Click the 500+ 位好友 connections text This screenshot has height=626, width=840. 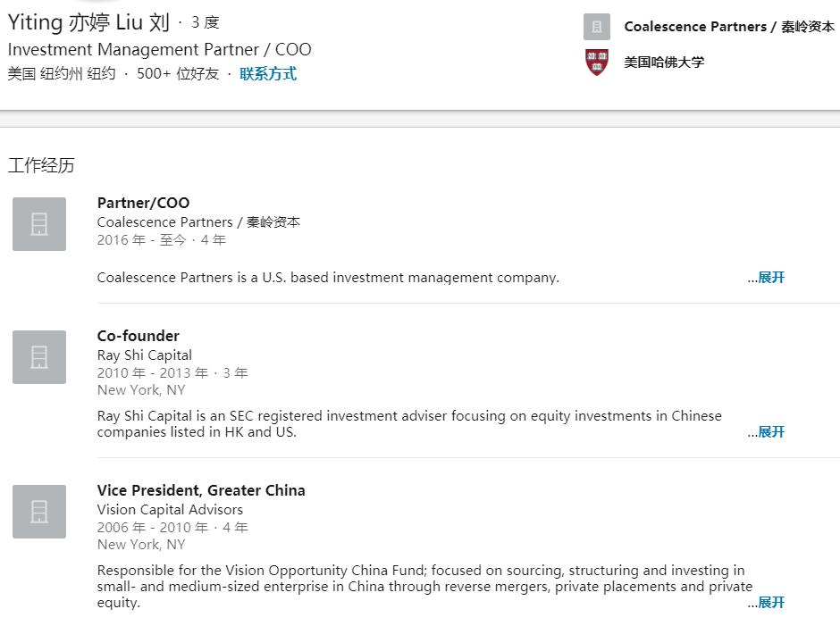178,74
